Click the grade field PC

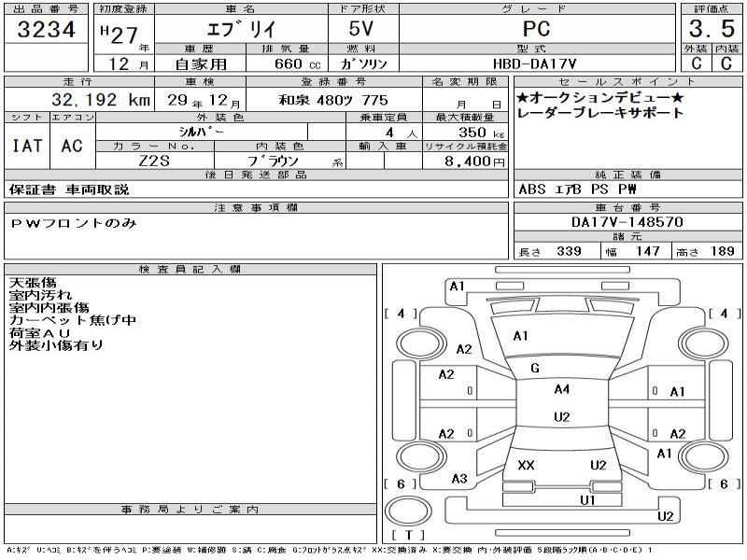(x=536, y=29)
